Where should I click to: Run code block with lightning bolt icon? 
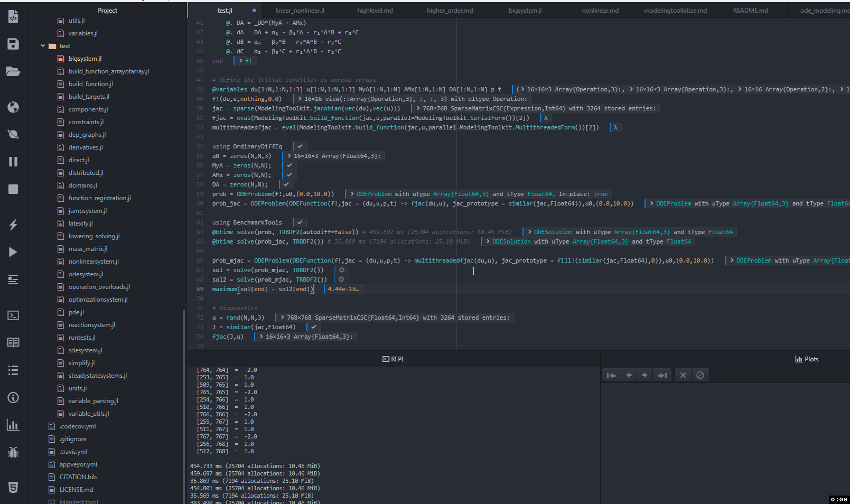[13, 225]
